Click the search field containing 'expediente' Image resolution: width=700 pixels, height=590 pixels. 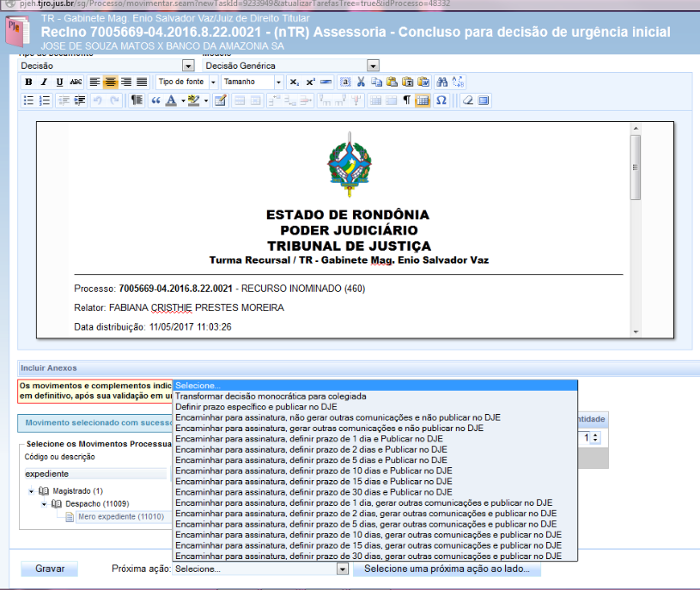[95, 474]
